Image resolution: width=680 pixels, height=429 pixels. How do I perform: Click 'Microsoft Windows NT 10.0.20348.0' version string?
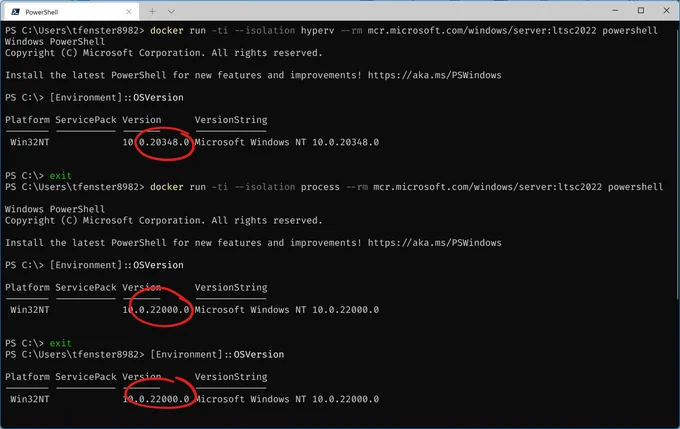click(287, 142)
